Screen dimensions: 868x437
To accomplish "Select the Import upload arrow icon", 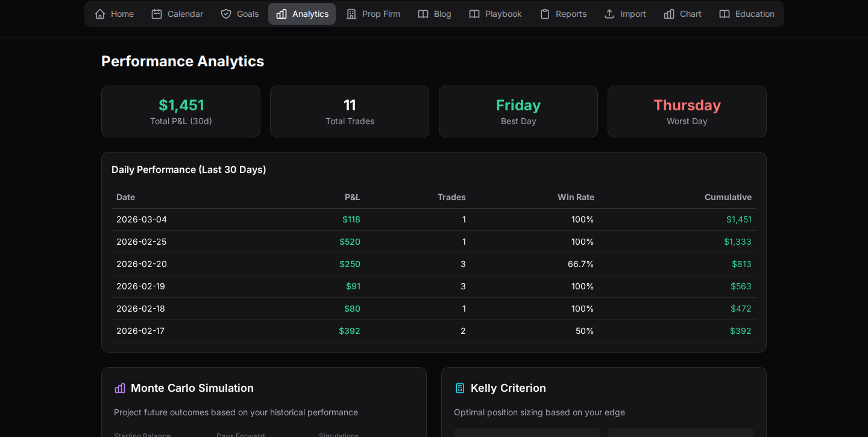I will click(609, 13).
